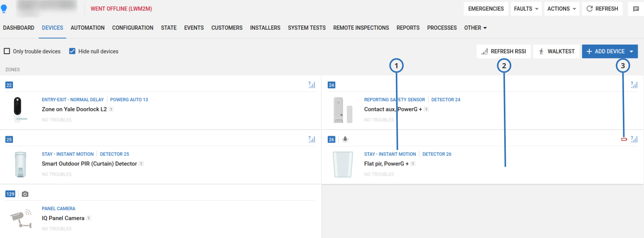This screenshot has width=644, height=238.
Task: Go to the Remote Inspections tab
Action: point(361,28)
